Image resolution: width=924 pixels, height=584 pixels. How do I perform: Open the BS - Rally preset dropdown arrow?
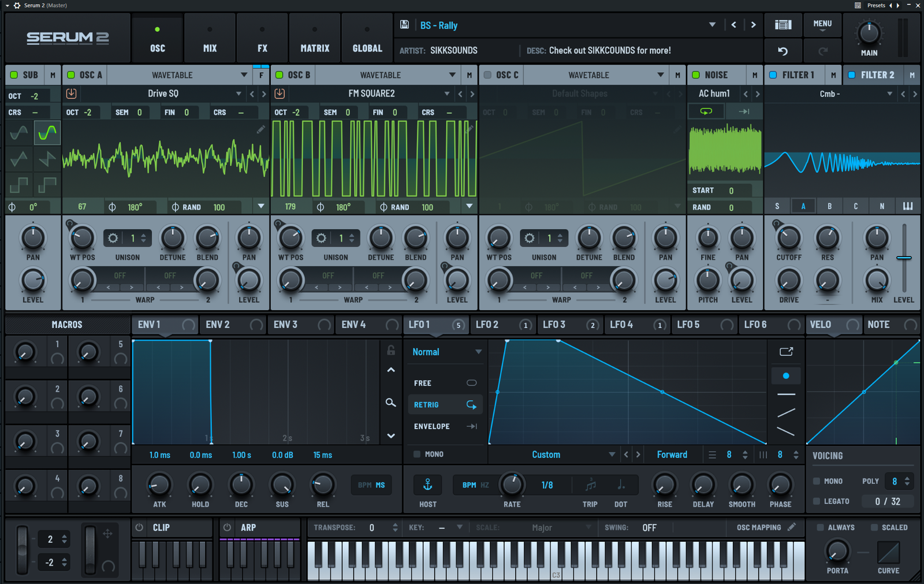pyautogui.click(x=712, y=25)
